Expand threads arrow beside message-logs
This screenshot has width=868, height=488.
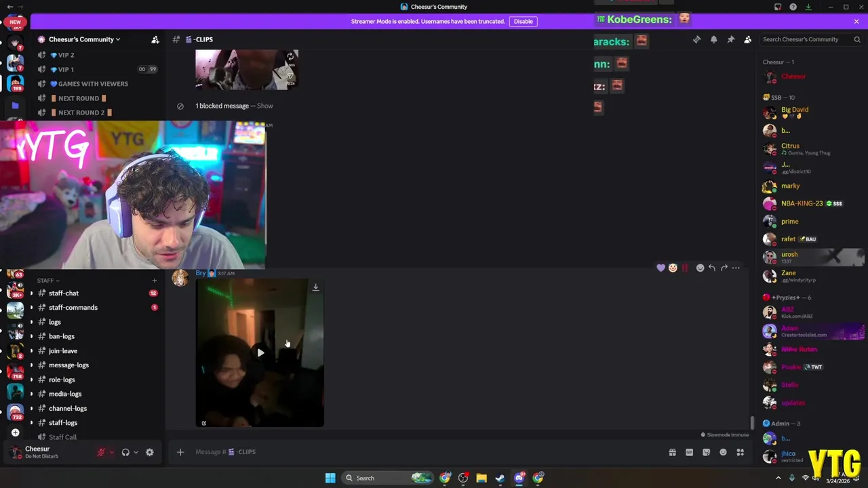tap(31, 365)
